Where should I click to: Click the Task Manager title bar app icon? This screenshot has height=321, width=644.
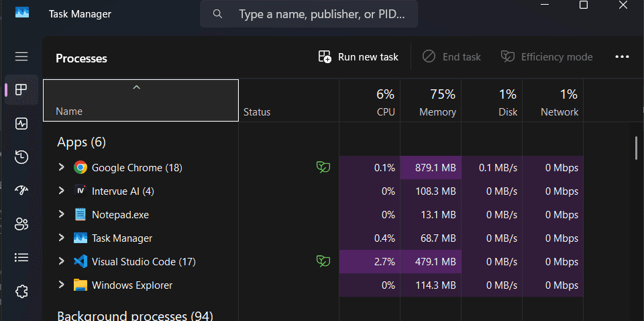22,12
